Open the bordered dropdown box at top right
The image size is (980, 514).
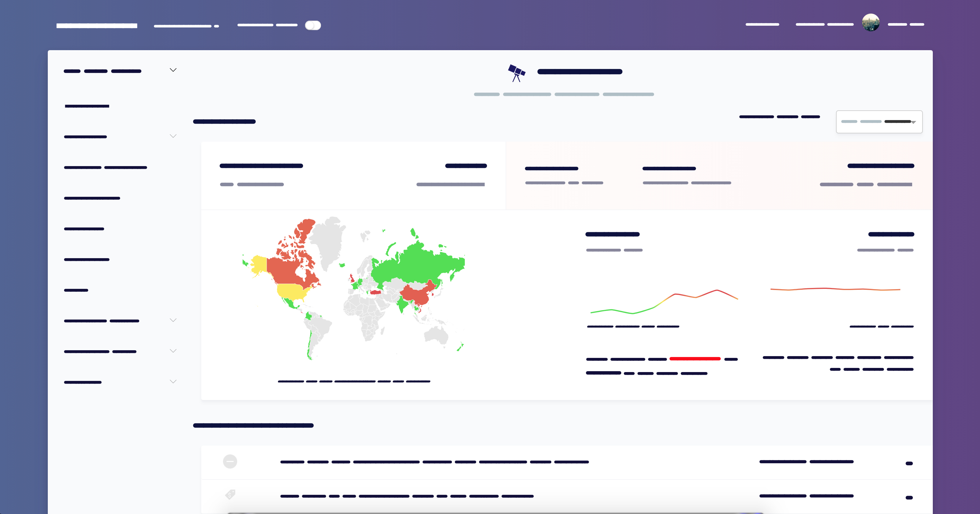(x=879, y=122)
